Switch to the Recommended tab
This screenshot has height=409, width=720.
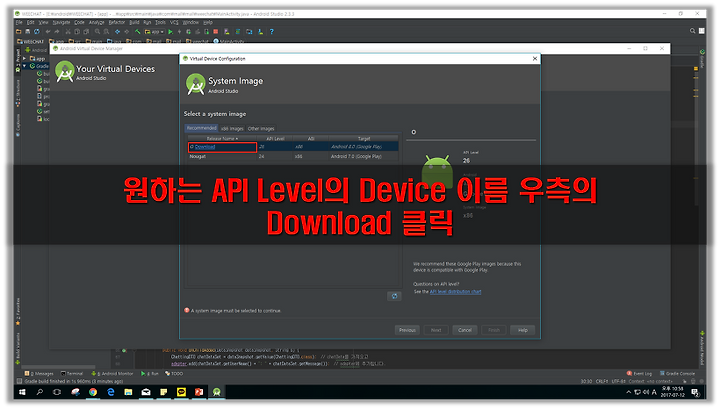click(x=201, y=128)
